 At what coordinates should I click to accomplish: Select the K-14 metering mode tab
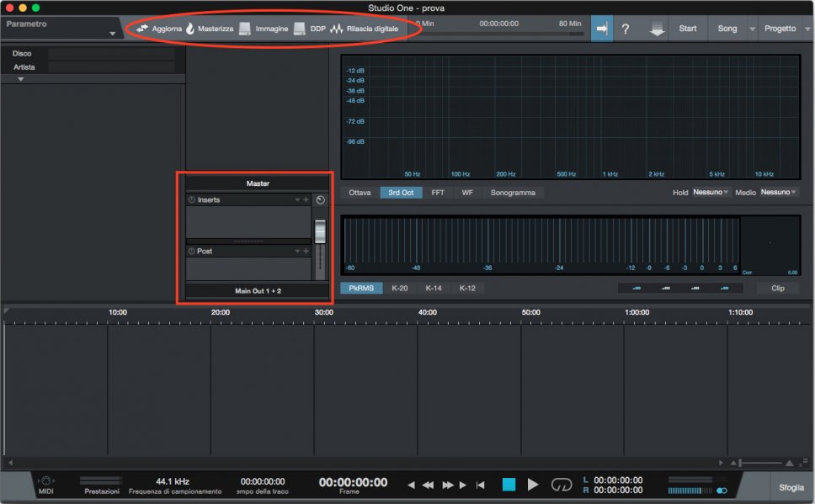(x=433, y=288)
